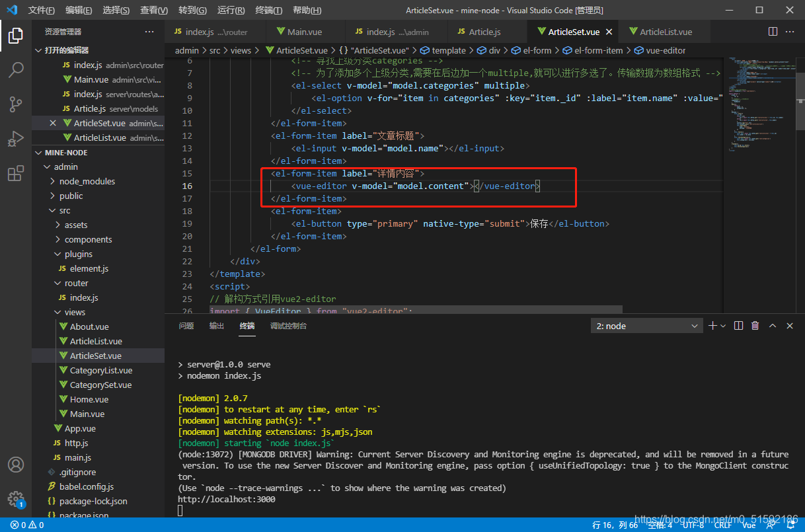Kill the terminal with trash icon
805x532 pixels.
[755, 326]
